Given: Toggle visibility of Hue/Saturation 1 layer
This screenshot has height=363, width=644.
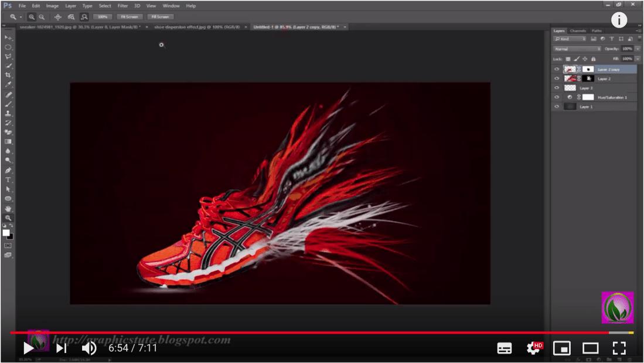Looking at the screenshot, I should (x=557, y=97).
